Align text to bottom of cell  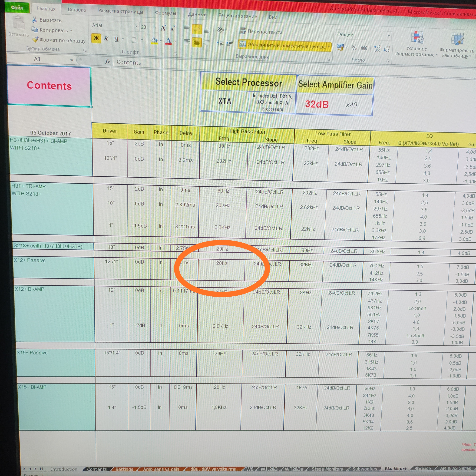pyautogui.click(x=206, y=31)
